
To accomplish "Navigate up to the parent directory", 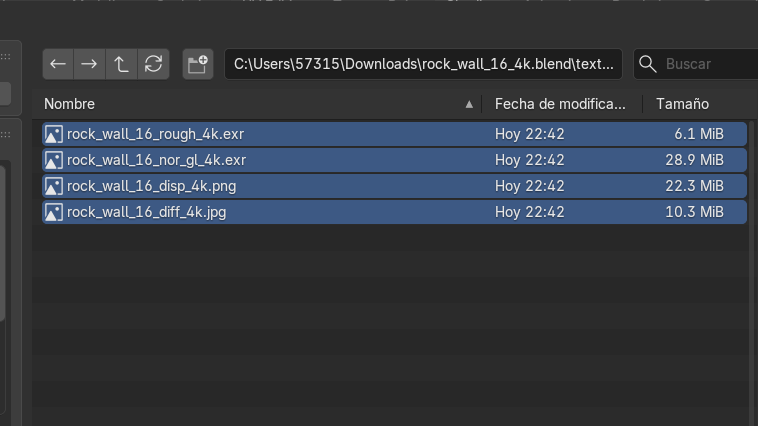I will [121, 64].
